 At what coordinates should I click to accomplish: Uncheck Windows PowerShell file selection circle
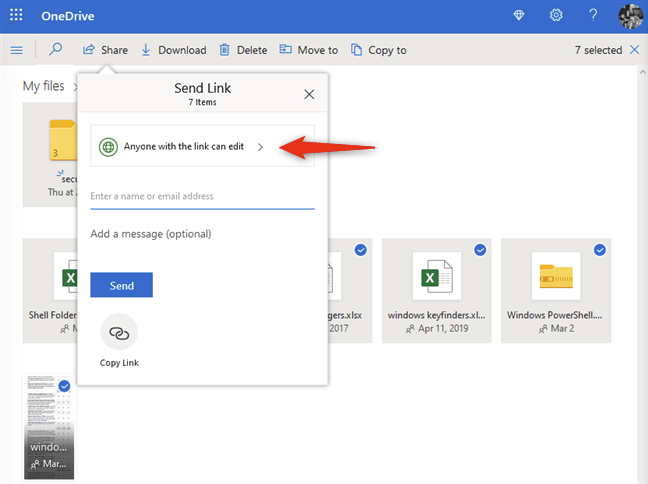click(x=600, y=250)
